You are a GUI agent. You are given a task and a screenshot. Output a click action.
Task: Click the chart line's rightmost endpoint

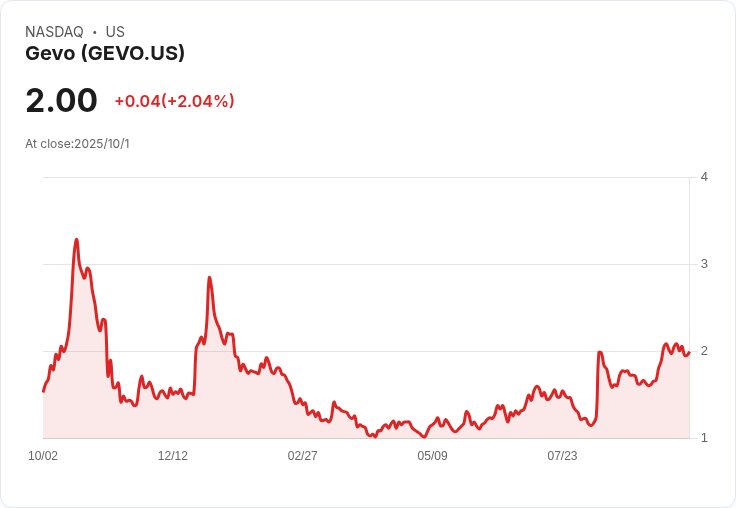click(689, 352)
